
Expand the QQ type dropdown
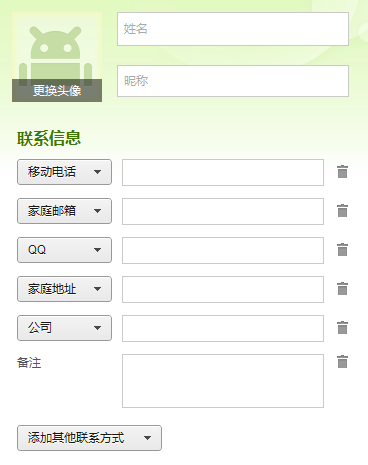click(64, 250)
